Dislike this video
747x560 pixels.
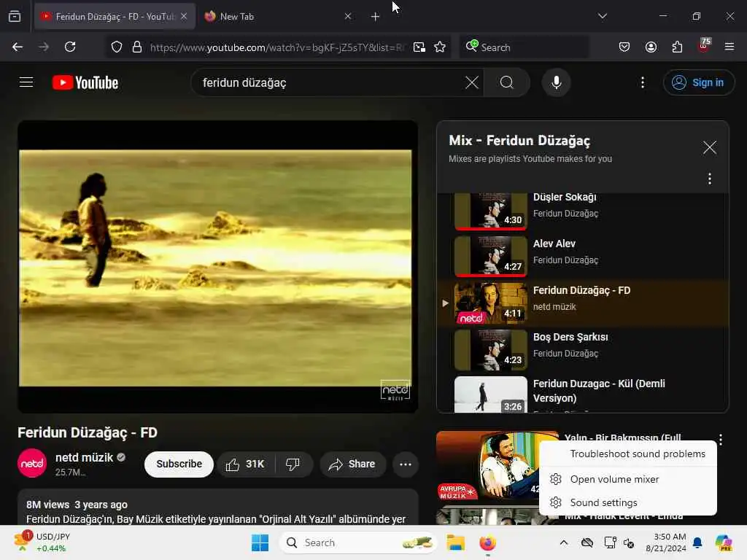click(x=293, y=464)
